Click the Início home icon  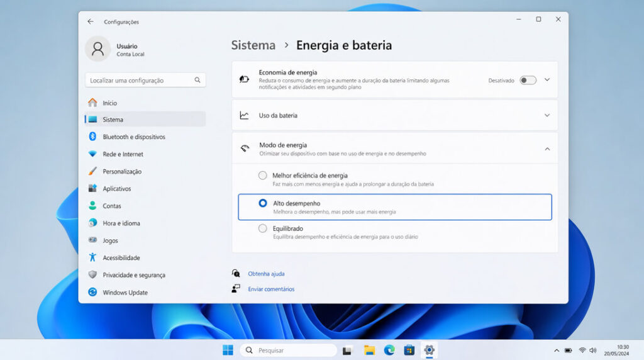(x=93, y=103)
